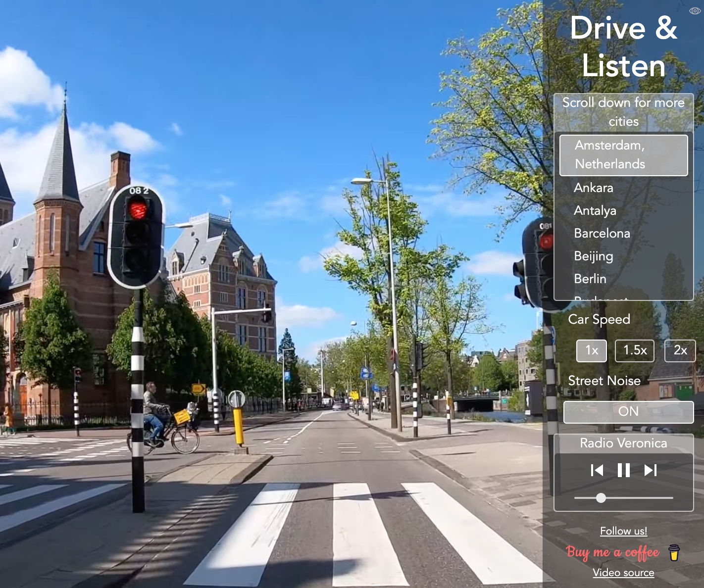Open the Follow us! link

click(624, 531)
